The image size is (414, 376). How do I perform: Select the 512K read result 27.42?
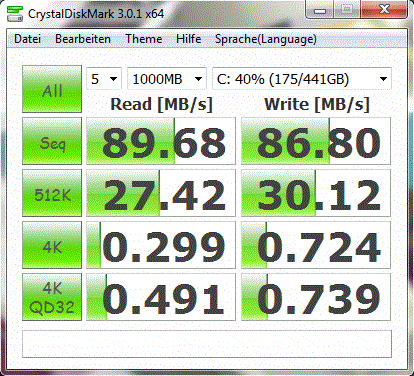[161, 193]
